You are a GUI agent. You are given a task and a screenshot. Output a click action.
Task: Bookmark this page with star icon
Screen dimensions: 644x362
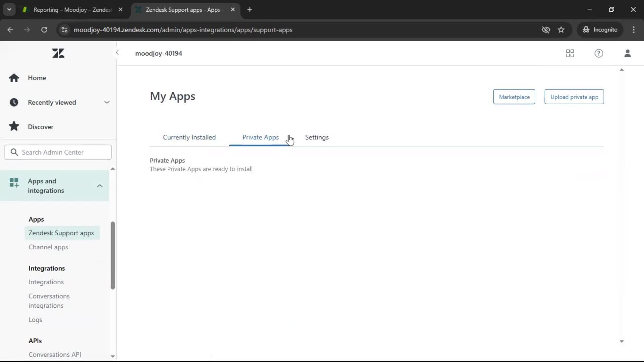(x=561, y=30)
